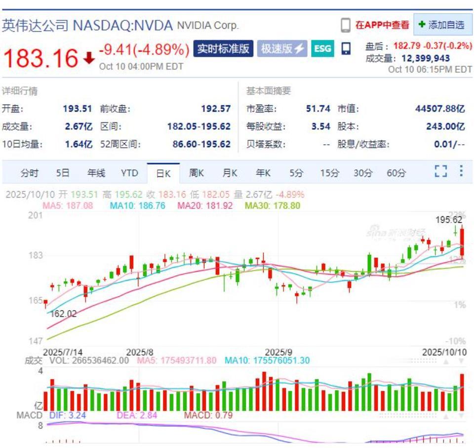Click the 英伟达公司 NASDAQ:NVDA title
Screen dimensions: 476x448
click(x=87, y=26)
